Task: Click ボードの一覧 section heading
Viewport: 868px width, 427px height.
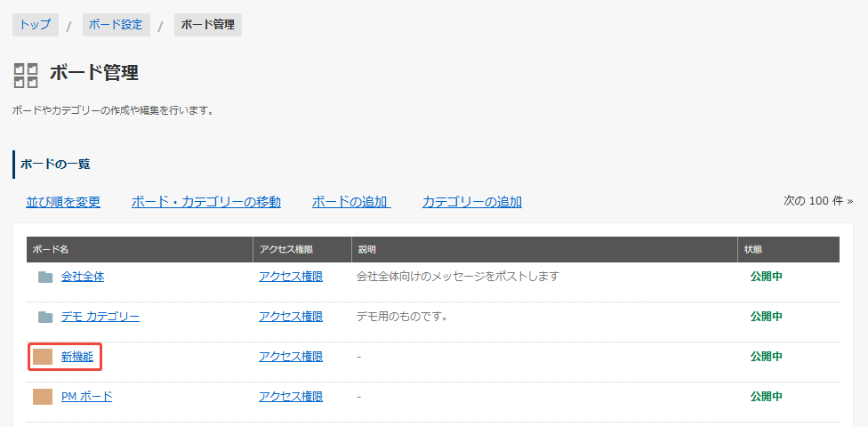Action: tap(55, 165)
